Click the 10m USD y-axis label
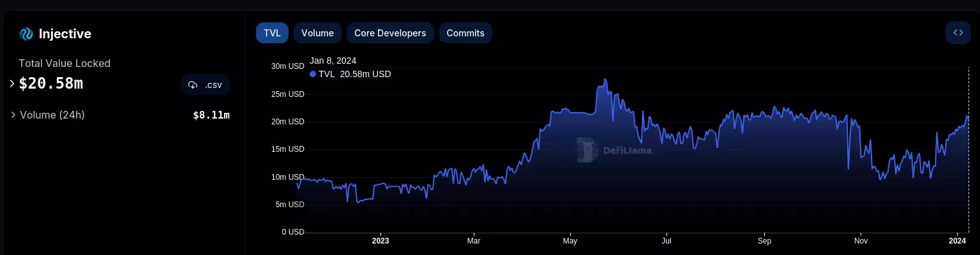Viewport: 980px width, 255px height. click(288, 177)
